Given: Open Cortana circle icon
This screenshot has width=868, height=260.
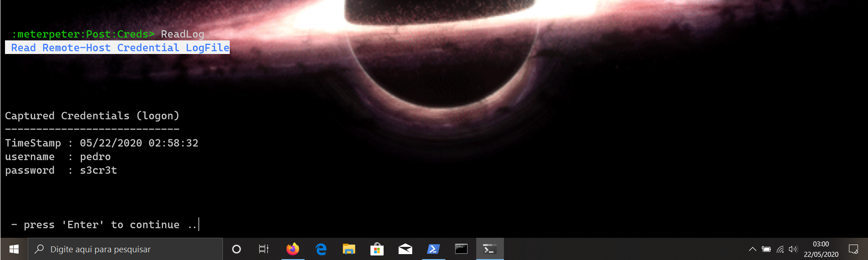Looking at the screenshot, I should 236,249.
